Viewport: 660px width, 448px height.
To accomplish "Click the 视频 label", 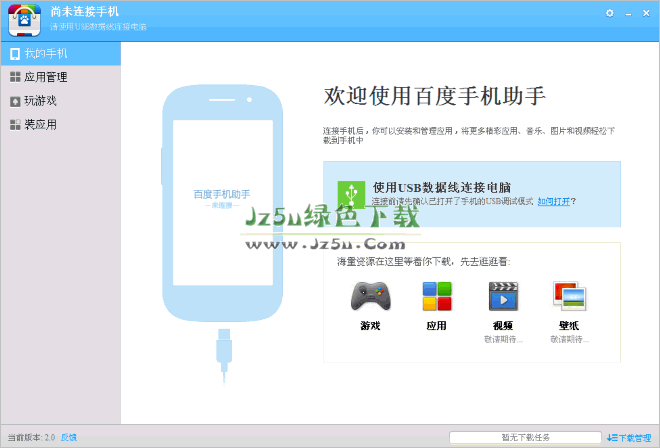I will [x=503, y=325].
